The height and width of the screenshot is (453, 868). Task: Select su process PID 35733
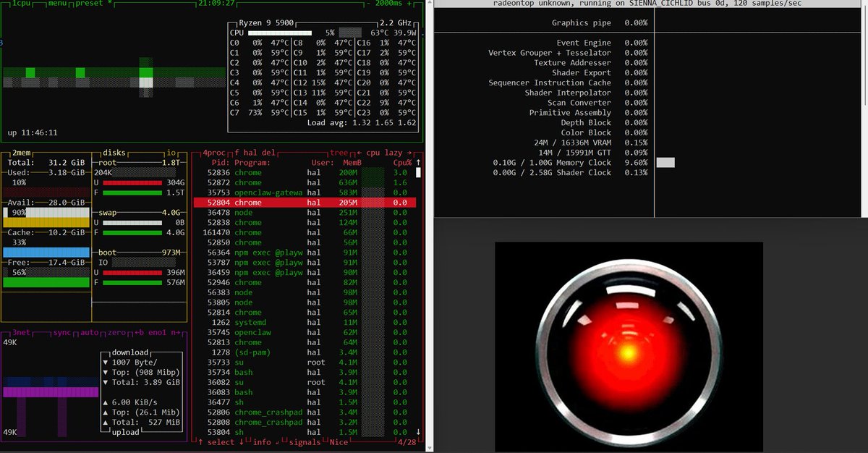(x=305, y=362)
